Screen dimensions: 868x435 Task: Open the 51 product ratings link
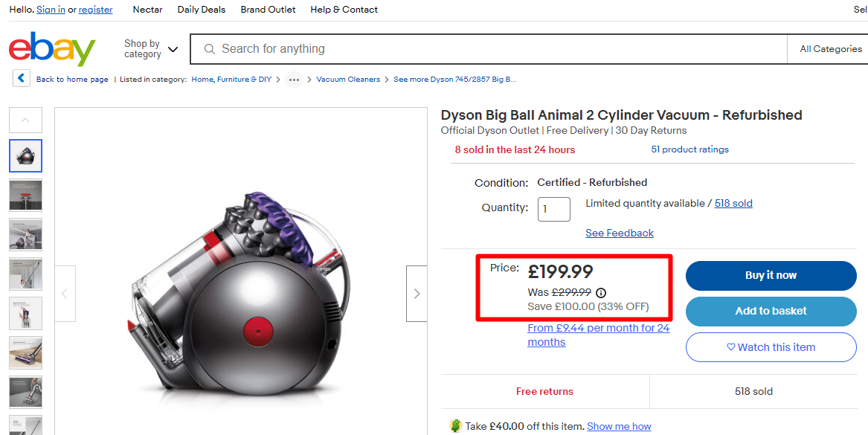(689, 149)
